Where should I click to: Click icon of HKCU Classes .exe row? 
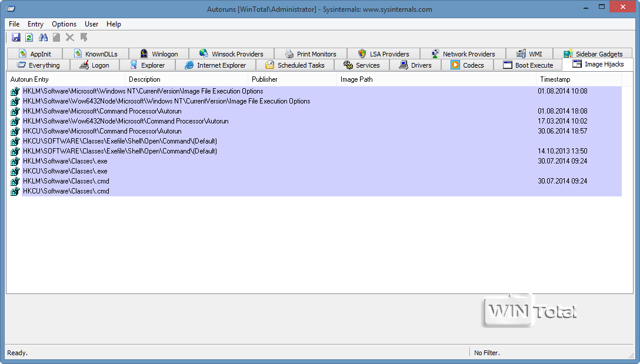coord(15,171)
